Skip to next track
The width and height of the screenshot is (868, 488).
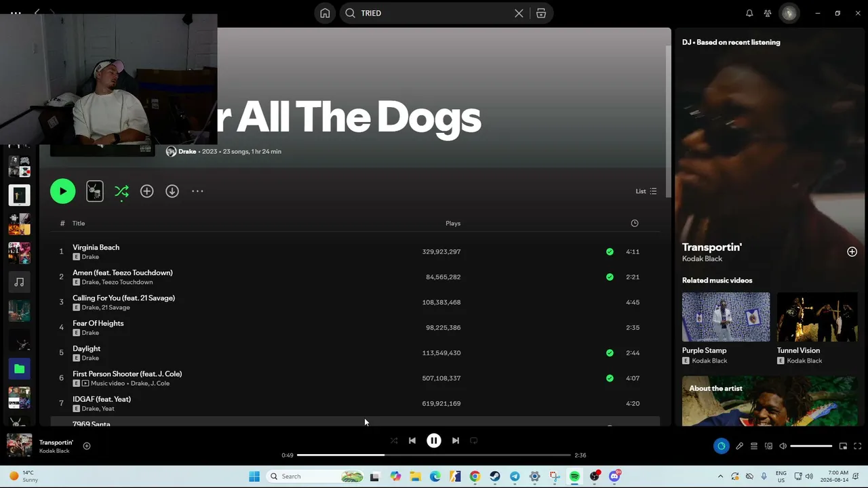click(x=456, y=441)
